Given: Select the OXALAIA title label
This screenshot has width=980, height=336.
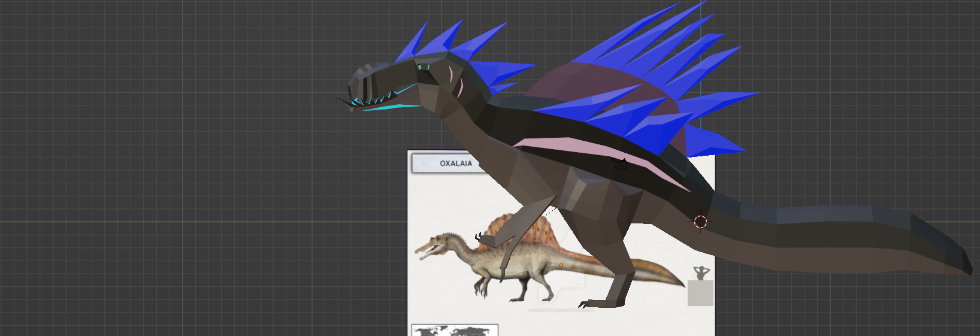Looking at the screenshot, I should coord(455,164).
